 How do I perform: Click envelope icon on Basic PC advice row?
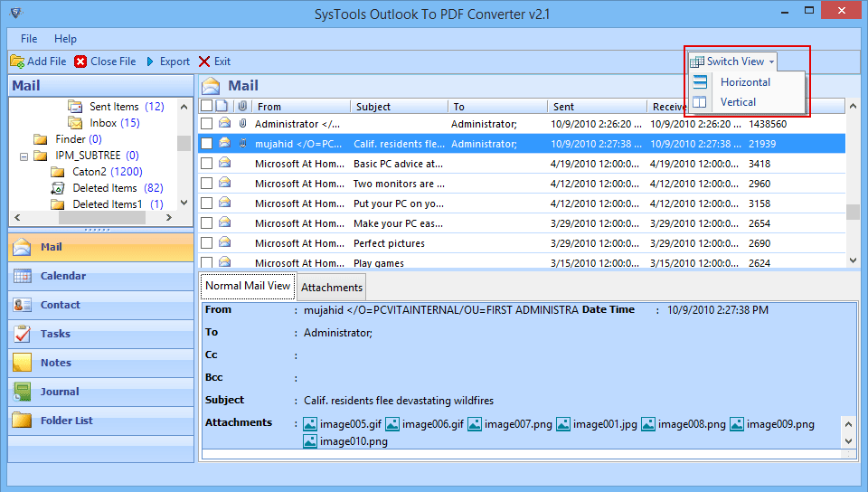(225, 163)
